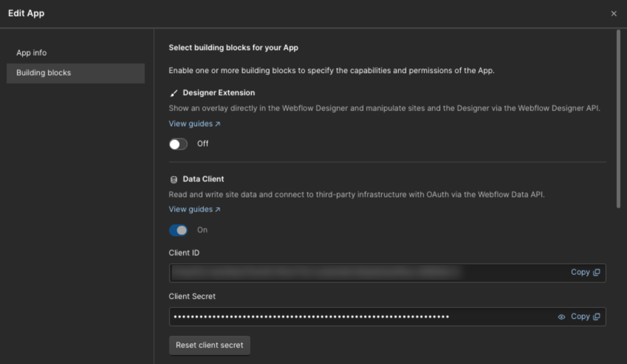This screenshot has height=364, width=627.
Task: Close the Edit App dialog
Action: pos(614,14)
